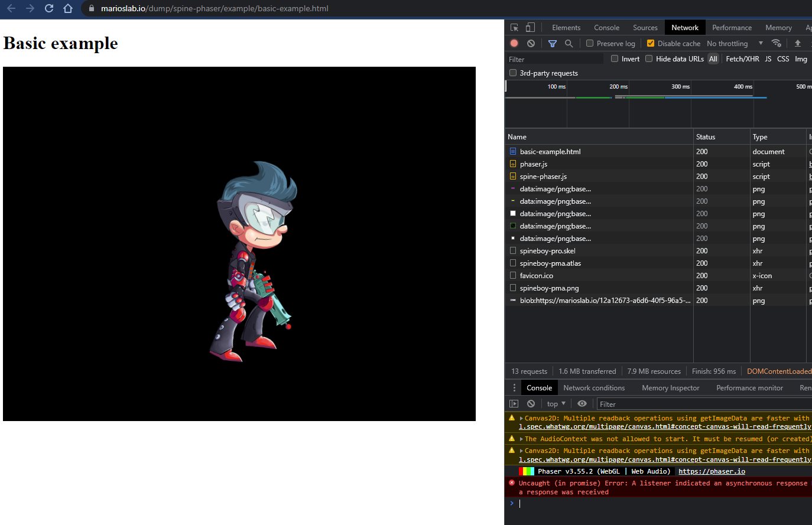Switch to the Performance tab
The width and height of the screenshot is (812, 525).
coord(732,27)
